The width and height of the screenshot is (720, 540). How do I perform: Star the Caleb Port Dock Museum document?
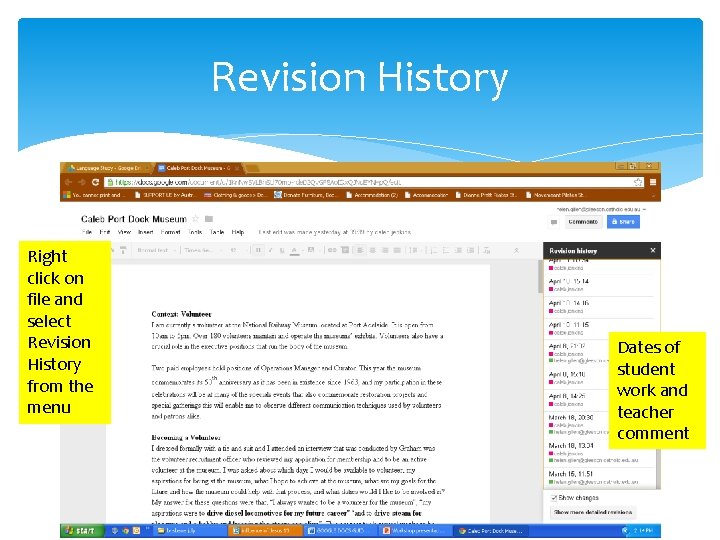pos(196,219)
